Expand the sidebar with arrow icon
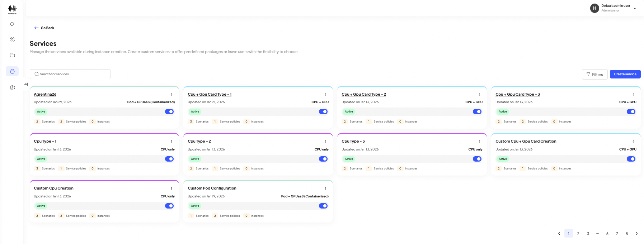The width and height of the screenshot is (644, 244). [26, 85]
